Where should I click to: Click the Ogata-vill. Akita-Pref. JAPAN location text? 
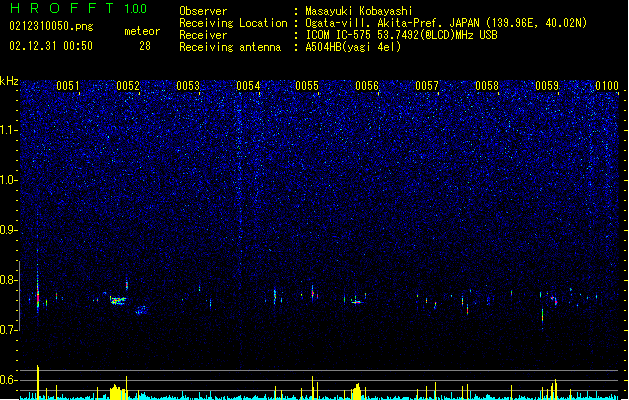(x=446, y=23)
